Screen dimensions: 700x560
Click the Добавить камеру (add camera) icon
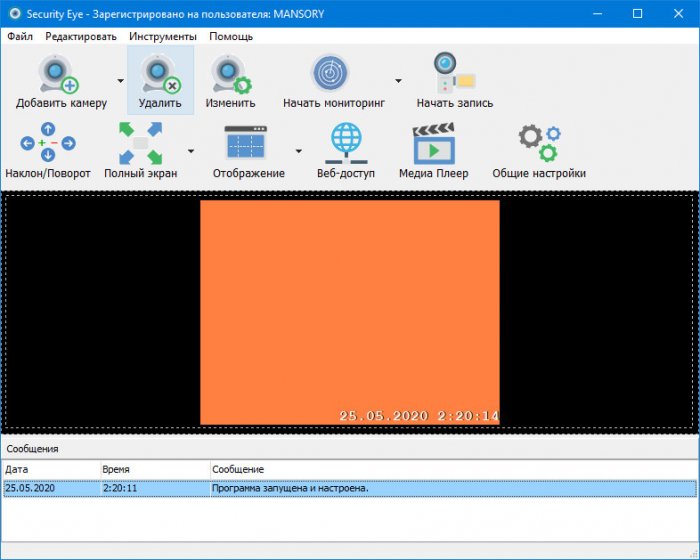coord(60,75)
